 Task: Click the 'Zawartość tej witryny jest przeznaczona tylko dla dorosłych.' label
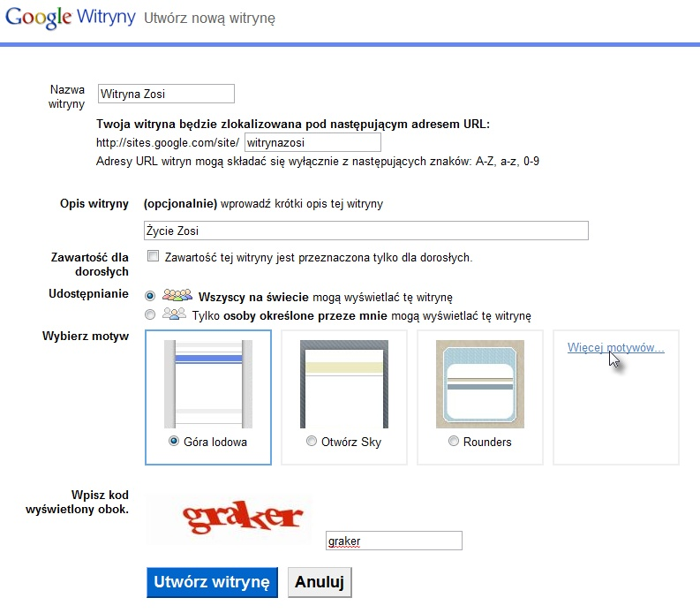pyautogui.click(x=319, y=258)
